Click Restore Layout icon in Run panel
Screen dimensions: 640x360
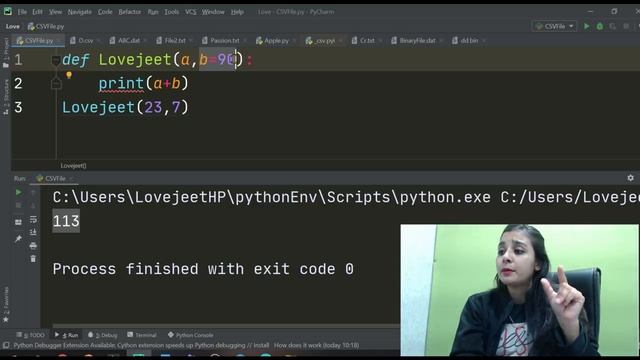[x=18, y=222]
